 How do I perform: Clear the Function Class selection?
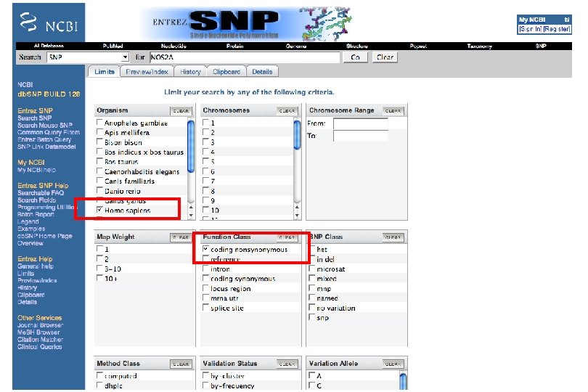pos(287,237)
